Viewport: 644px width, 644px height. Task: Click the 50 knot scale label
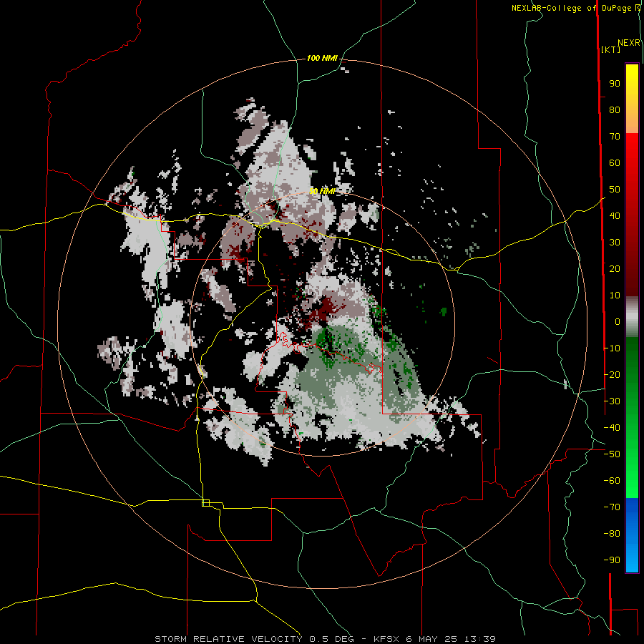point(615,190)
